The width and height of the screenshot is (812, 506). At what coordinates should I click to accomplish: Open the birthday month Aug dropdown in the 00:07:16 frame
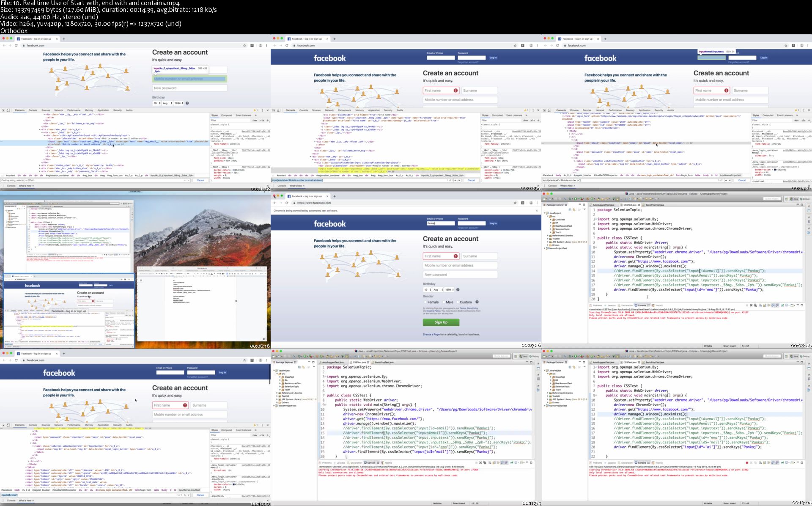[437, 290]
